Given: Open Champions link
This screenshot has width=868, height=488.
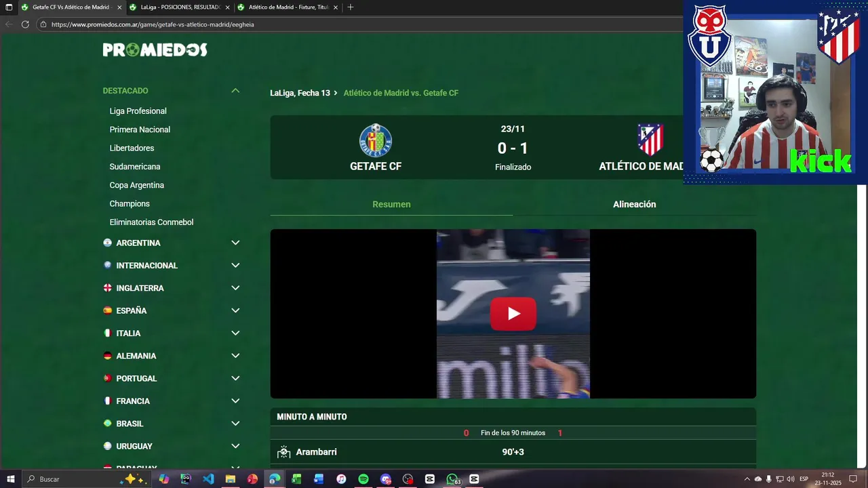Looking at the screenshot, I should click(x=130, y=203).
